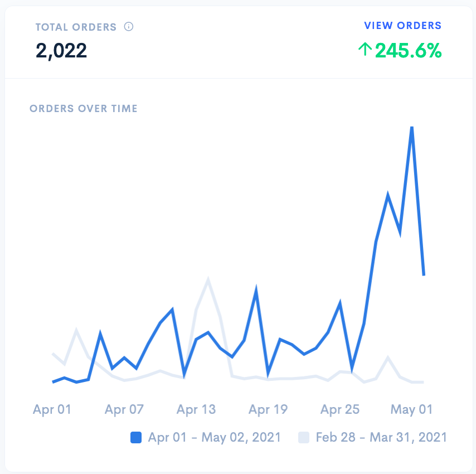Toggle the Feb 28 - Mar 31, 2021 series label
The width and height of the screenshot is (476, 474).
381,437
